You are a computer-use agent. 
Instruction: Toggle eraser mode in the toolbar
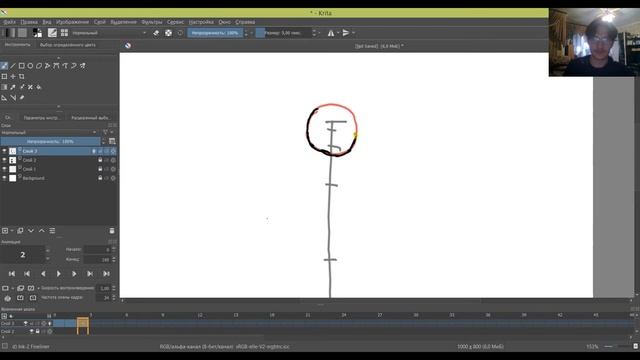(156, 33)
